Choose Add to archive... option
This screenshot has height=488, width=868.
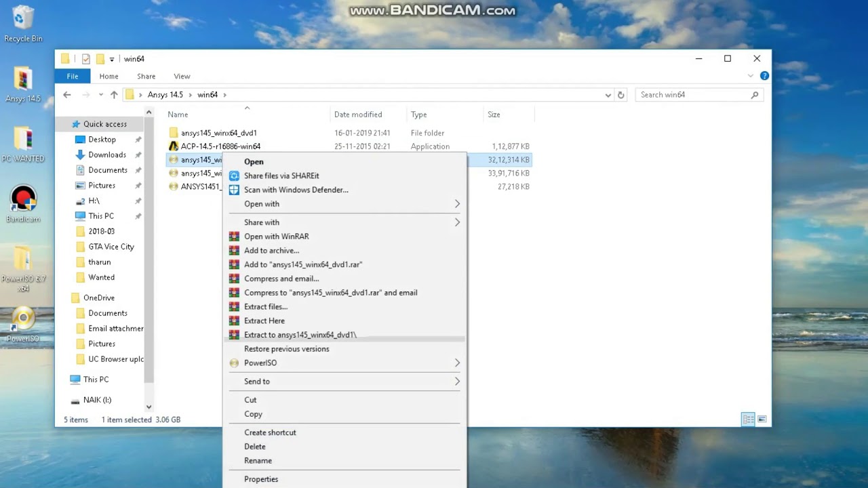click(271, 251)
